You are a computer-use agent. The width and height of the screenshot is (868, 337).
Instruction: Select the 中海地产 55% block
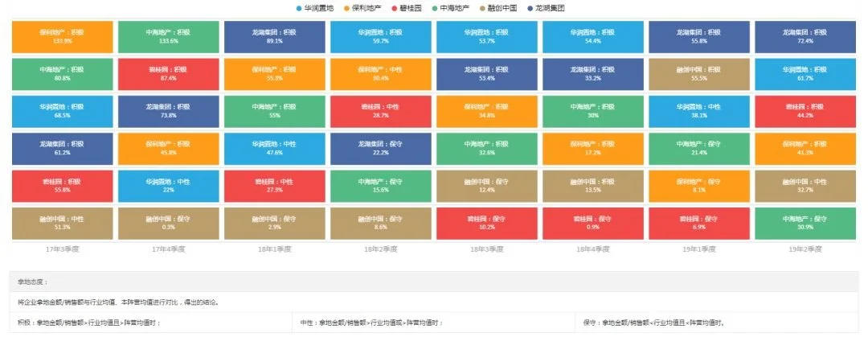coord(275,112)
